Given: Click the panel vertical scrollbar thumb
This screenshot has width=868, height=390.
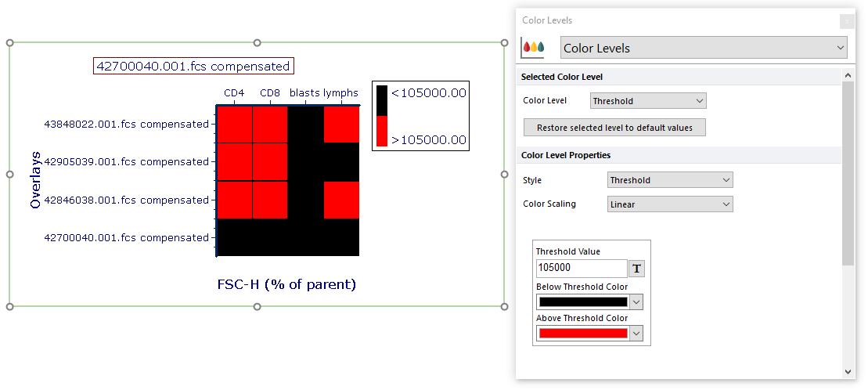Looking at the screenshot, I should point(848,172).
